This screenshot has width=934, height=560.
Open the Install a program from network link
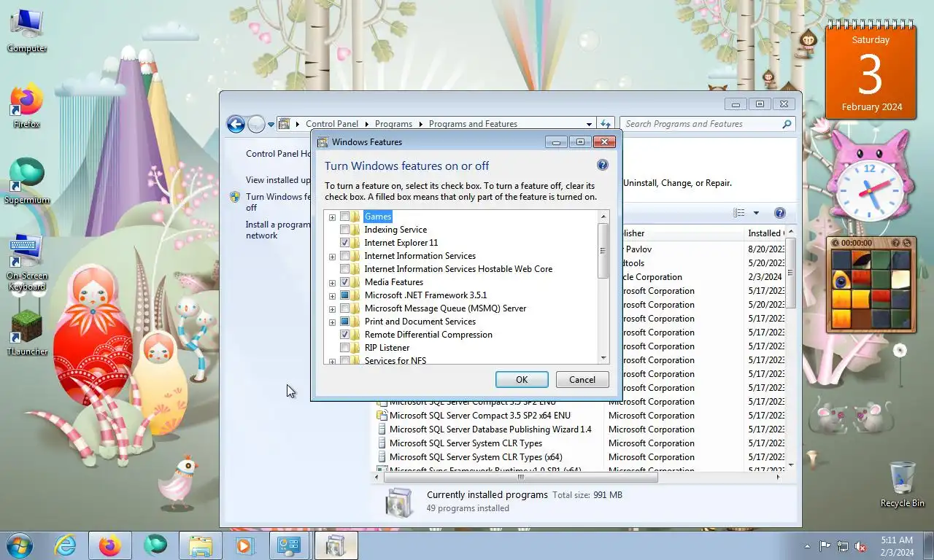[x=278, y=230]
